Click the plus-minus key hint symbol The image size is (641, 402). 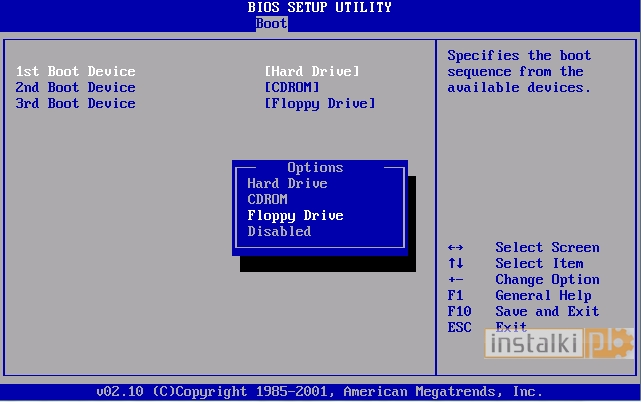pos(455,279)
